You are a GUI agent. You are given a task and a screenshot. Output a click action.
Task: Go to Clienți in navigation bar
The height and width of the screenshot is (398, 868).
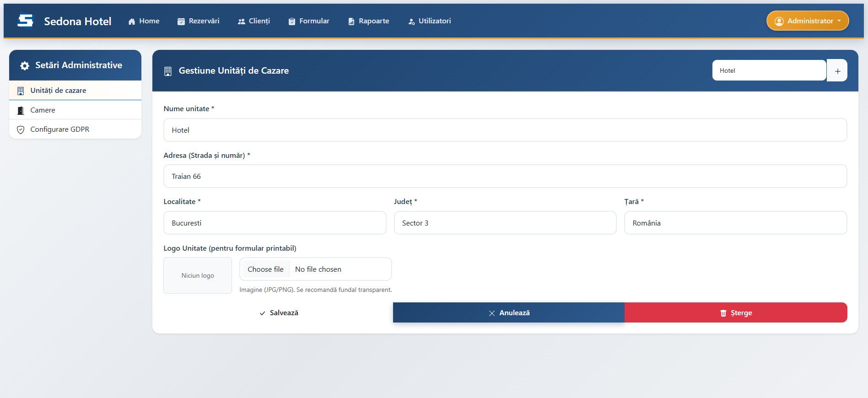254,21
